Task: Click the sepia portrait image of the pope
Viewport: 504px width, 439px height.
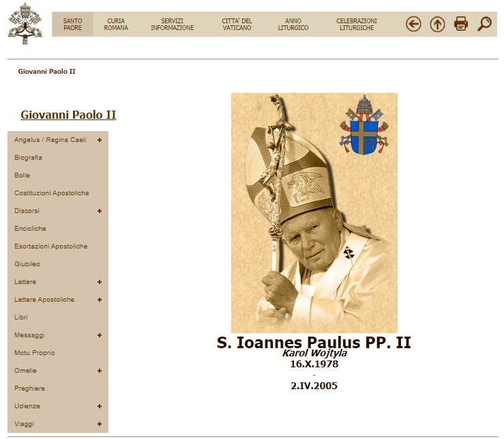Action: [x=314, y=213]
